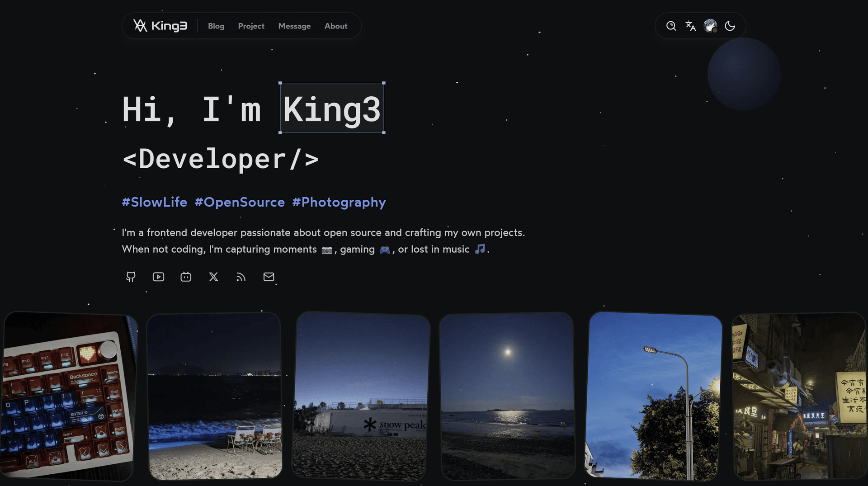The width and height of the screenshot is (868, 486).
Task: Open the snow peak beach photo
Action: pyautogui.click(x=361, y=396)
